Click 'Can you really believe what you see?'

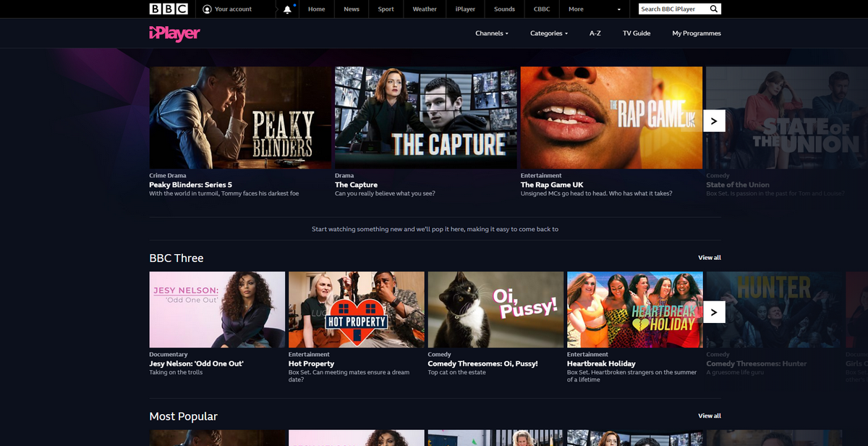[385, 193]
